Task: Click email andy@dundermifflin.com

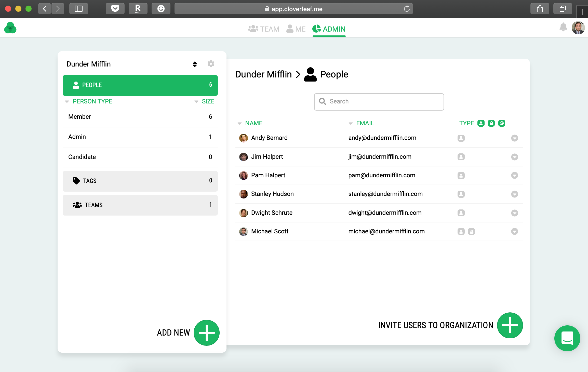Action: click(382, 138)
